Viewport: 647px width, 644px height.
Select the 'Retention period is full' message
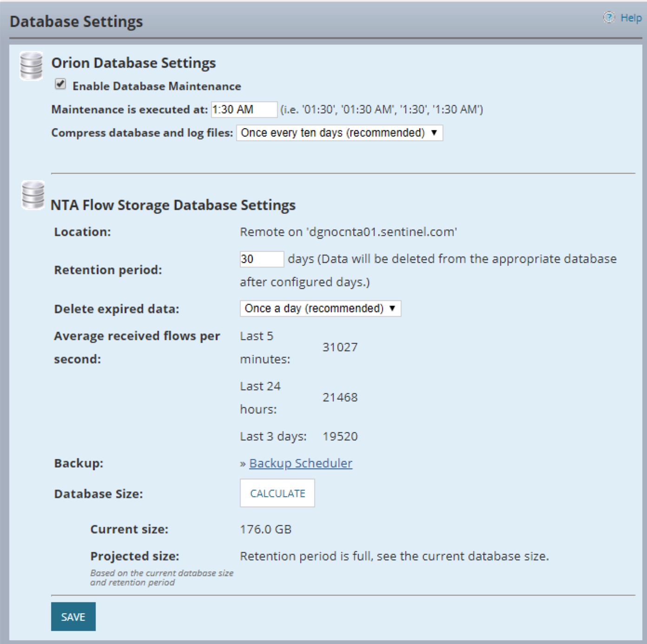click(x=395, y=556)
